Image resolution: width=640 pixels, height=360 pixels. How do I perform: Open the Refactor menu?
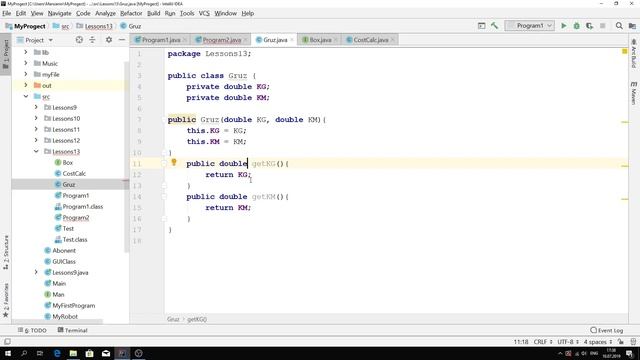point(131,13)
